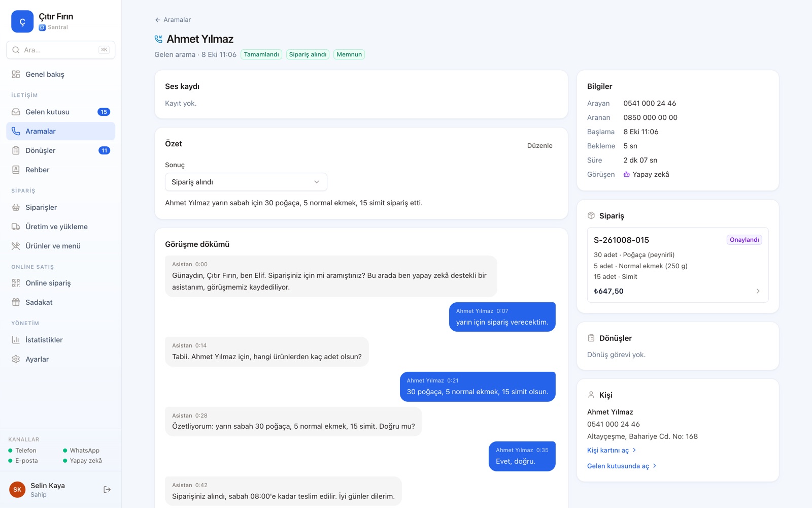Click the Selin Kaya user avatar

pyautogui.click(x=17, y=490)
